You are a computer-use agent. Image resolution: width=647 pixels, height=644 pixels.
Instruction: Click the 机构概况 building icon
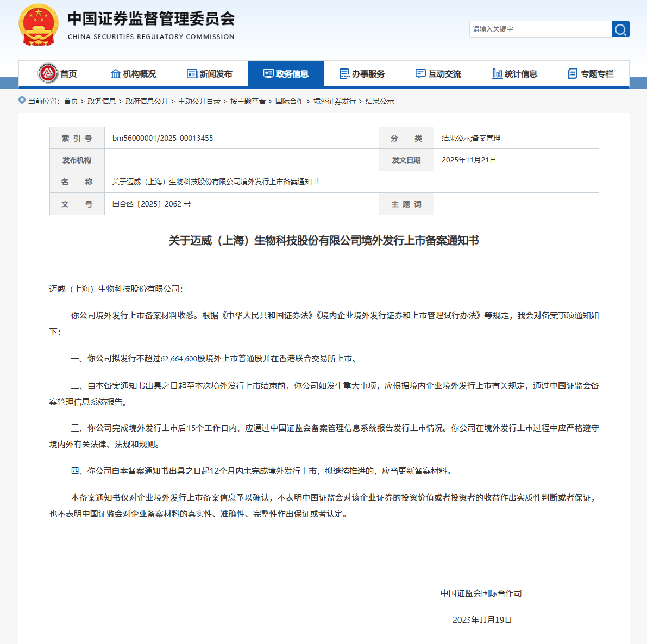pos(116,74)
